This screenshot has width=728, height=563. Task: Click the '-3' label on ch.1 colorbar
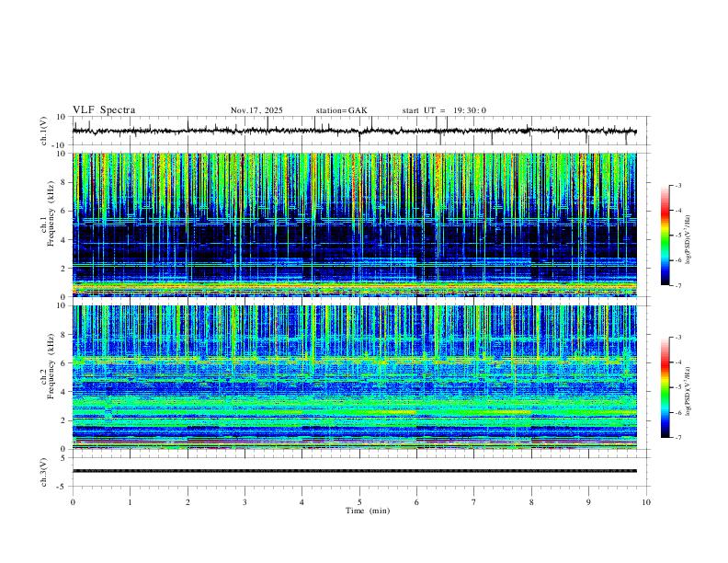tap(677, 185)
